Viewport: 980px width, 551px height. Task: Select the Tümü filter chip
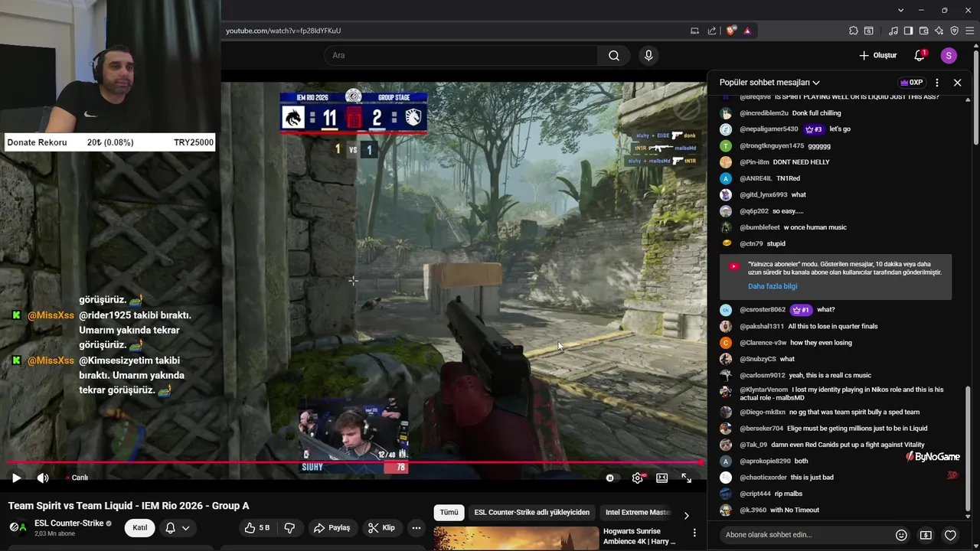coord(449,513)
